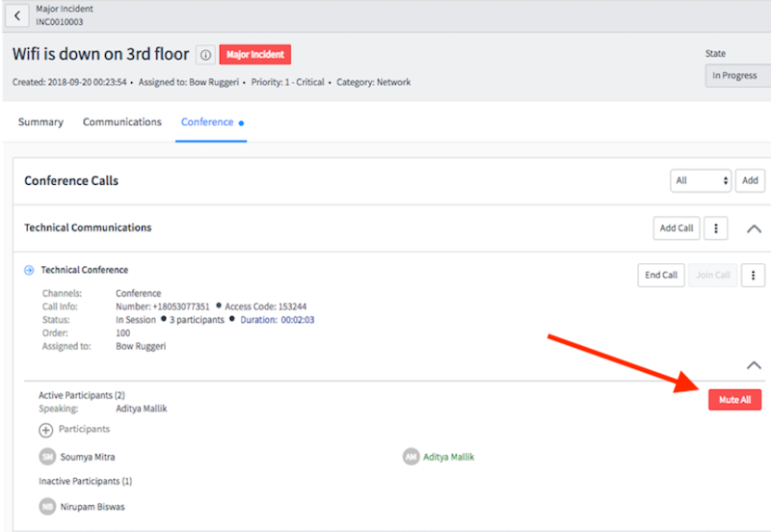Open the All filter dropdown
This screenshot has width=771, height=532.
click(x=701, y=180)
